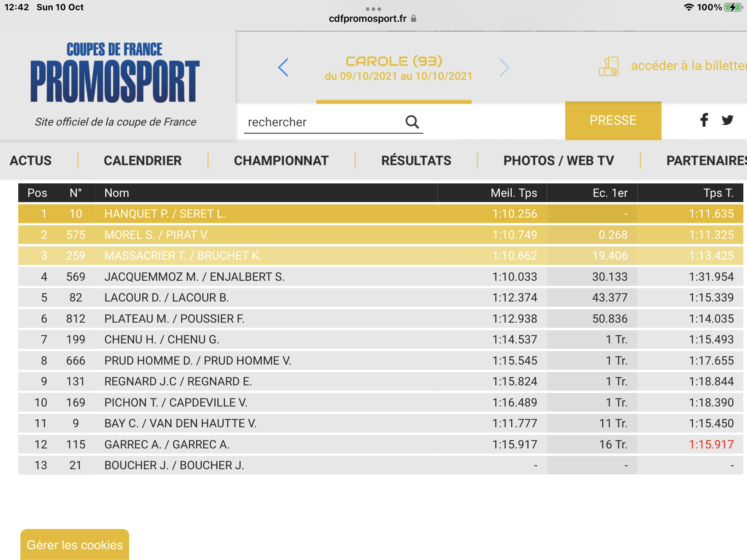Select row JACQUEMMOZ M. / ENJALBERT S.
Viewport: 747px width, 560px height.
381,277
